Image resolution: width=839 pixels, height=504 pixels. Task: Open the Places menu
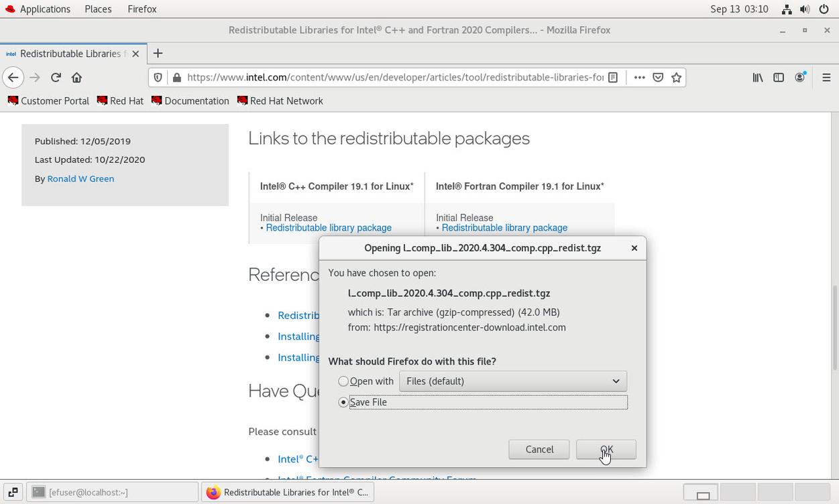click(x=98, y=9)
